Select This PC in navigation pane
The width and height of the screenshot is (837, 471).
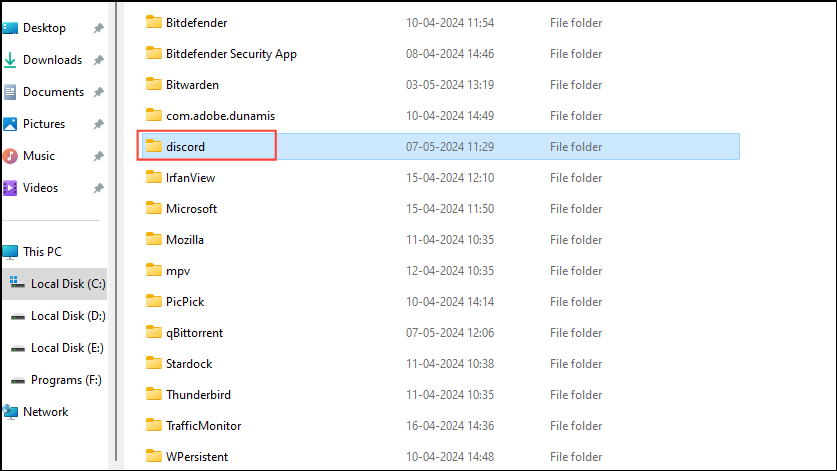click(x=42, y=252)
